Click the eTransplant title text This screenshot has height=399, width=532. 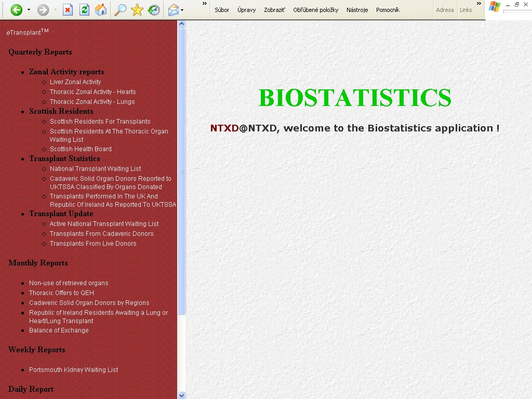point(28,32)
